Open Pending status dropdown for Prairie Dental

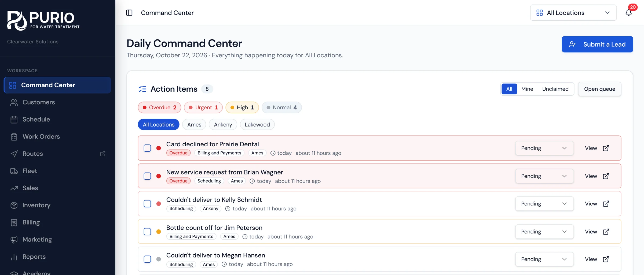click(x=544, y=148)
